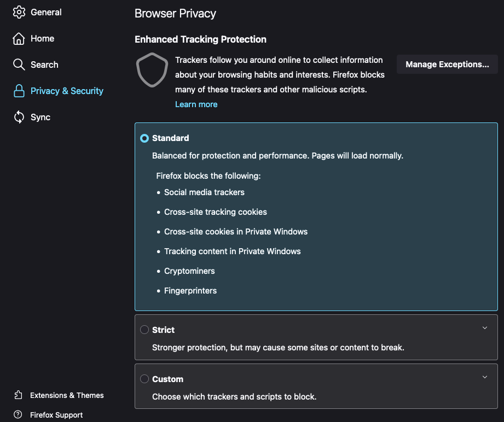Click the Privacy & Security padlock icon

click(x=19, y=91)
